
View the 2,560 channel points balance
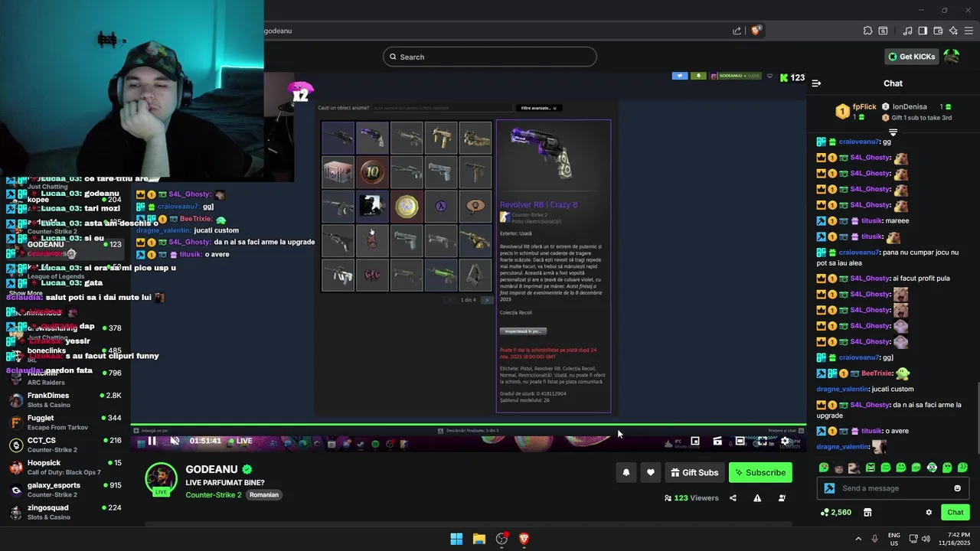pyautogui.click(x=836, y=513)
